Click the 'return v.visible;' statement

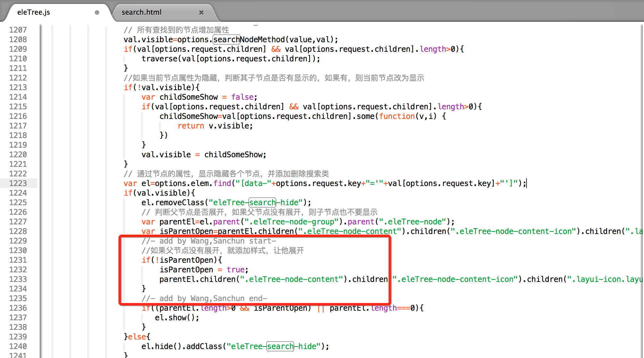[215, 126]
